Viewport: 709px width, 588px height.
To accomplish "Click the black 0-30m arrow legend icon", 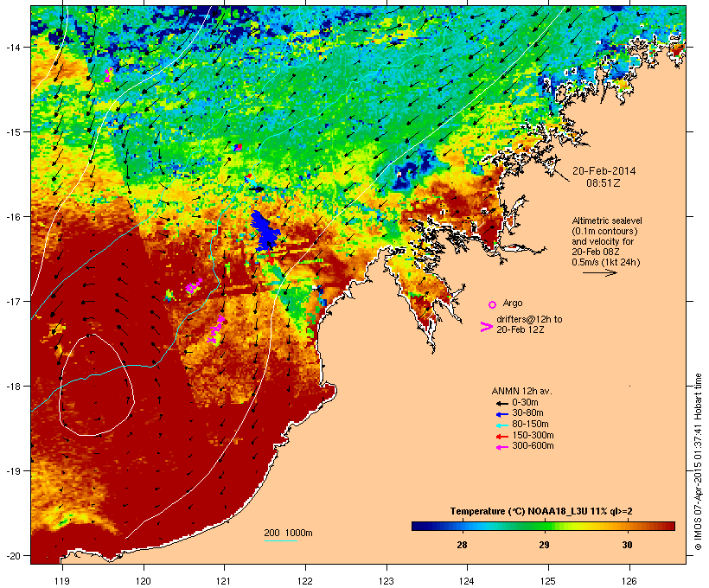I will pos(501,403).
